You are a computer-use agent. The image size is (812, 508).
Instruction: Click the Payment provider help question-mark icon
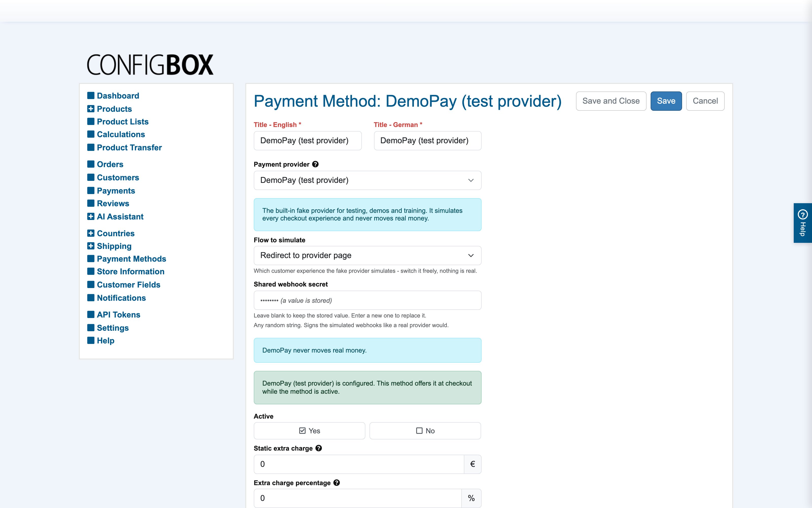(x=315, y=164)
